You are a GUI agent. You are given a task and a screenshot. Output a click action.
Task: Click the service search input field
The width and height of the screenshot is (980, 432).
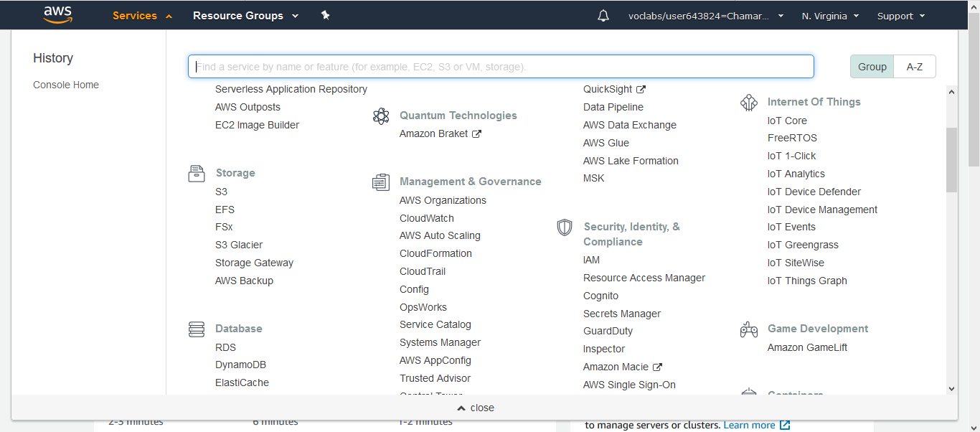click(501, 66)
